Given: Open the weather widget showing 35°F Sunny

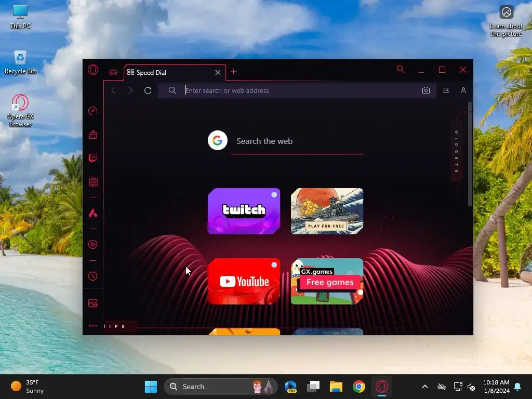Looking at the screenshot, I should (x=28, y=387).
